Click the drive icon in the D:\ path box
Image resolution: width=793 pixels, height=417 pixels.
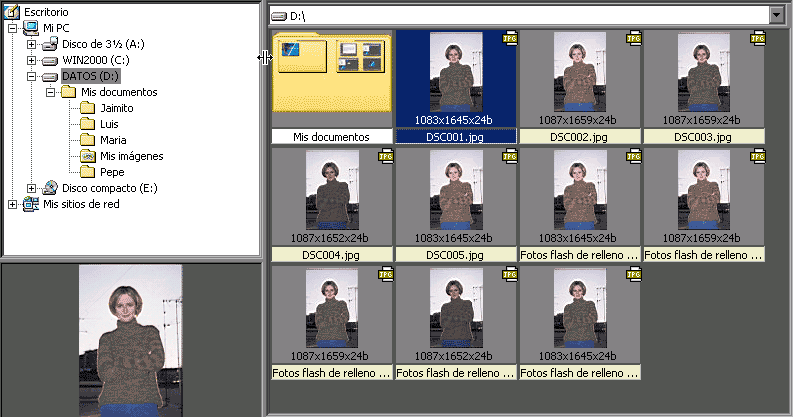279,17
